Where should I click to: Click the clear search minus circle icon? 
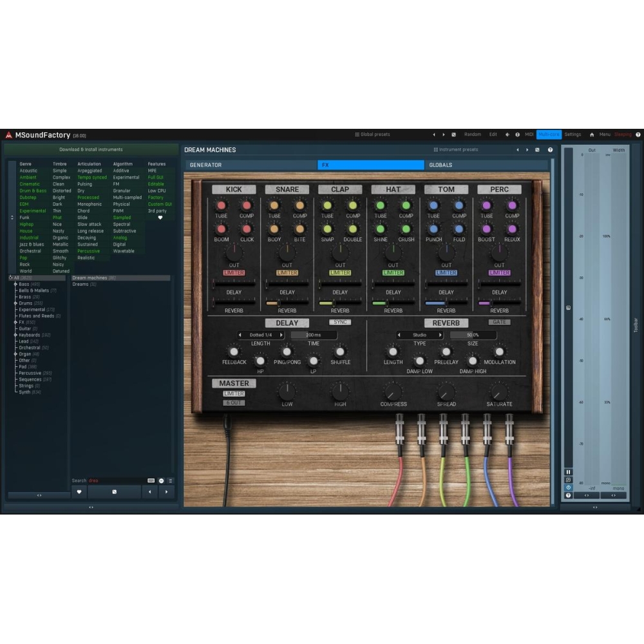click(x=162, y=480)
